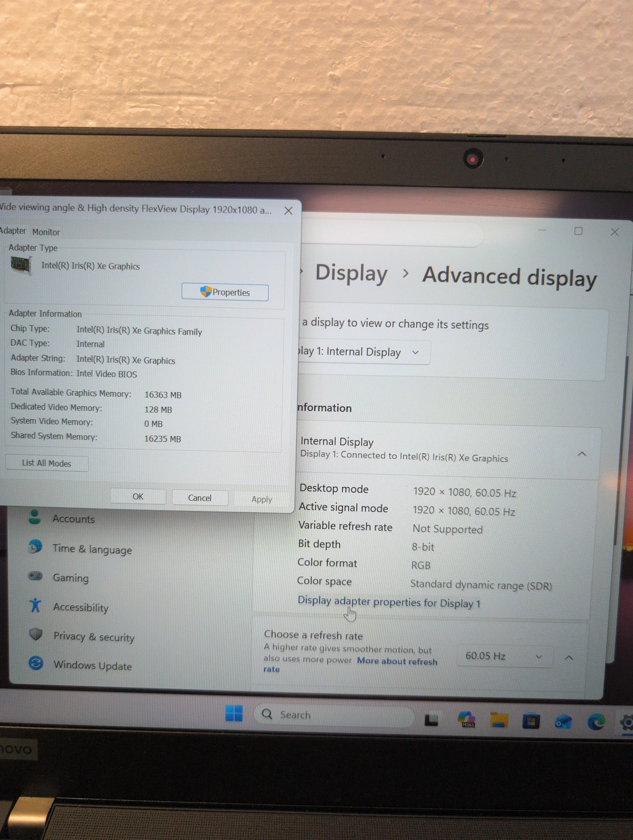Click the taskbar Search box
This screenshot has width=633, height=840.
tap(335, 715)
